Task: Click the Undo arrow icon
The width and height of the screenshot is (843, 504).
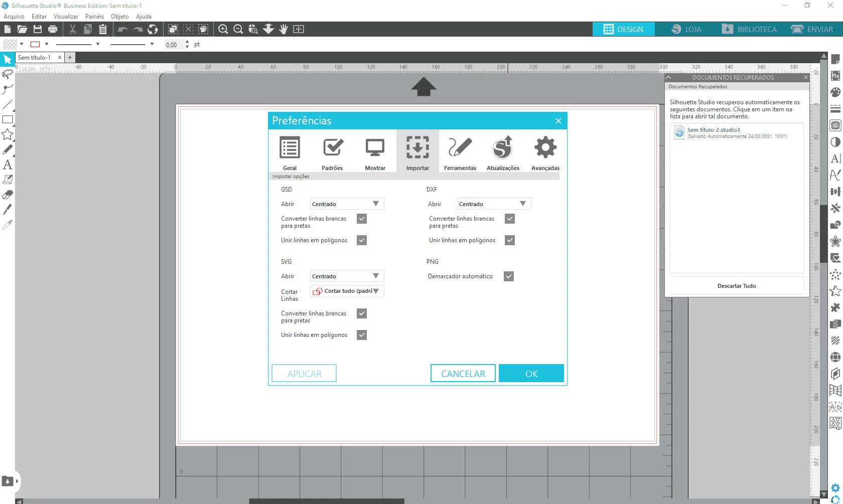Action: point(122,29)
